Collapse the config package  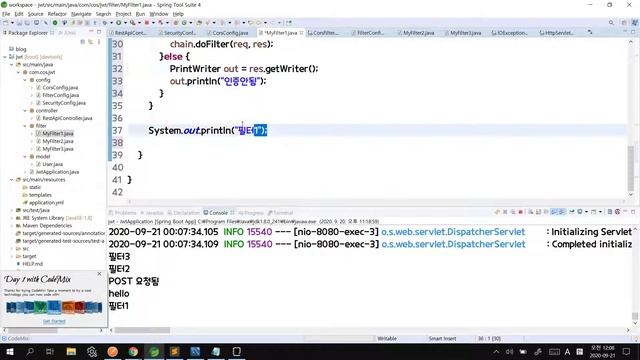pyautogui.click(x=25, y=80)
